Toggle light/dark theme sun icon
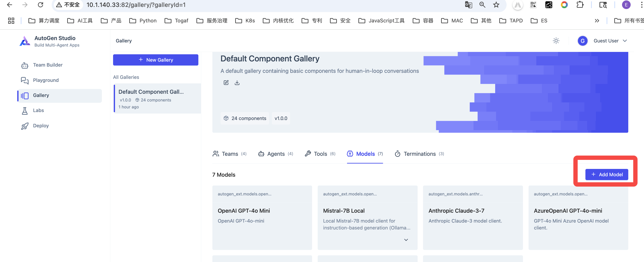Viewport: 644px width, 262px height. point(556,41)
